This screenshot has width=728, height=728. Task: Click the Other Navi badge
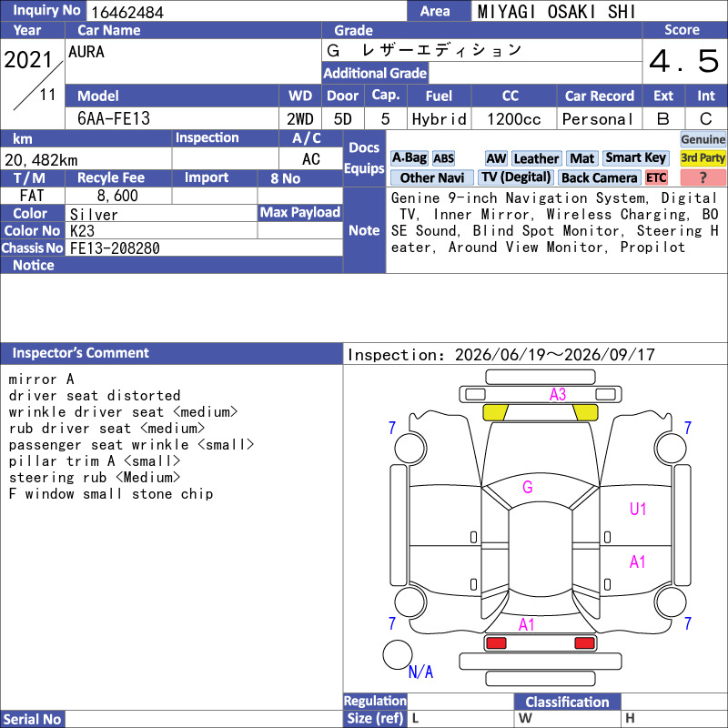(431, 177)
